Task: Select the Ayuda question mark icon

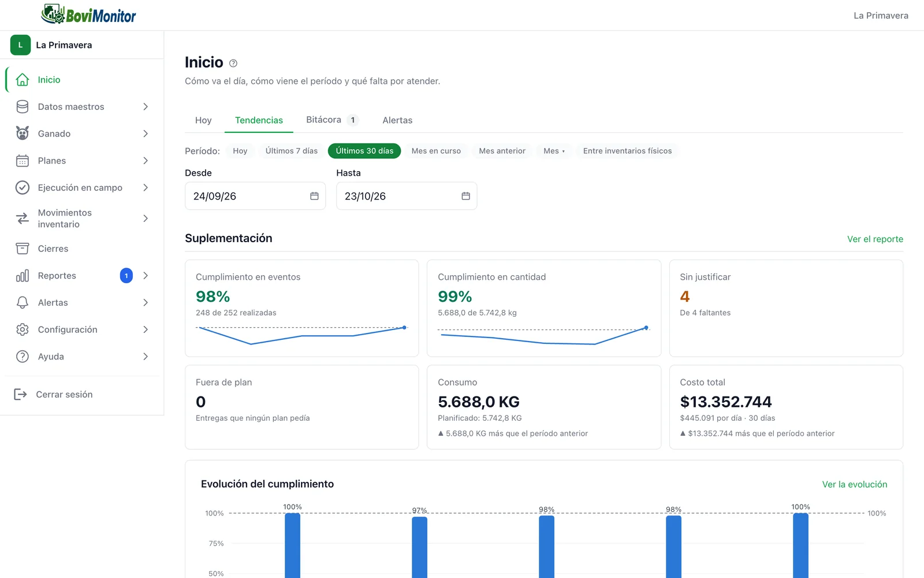Action: coord(23,357)
